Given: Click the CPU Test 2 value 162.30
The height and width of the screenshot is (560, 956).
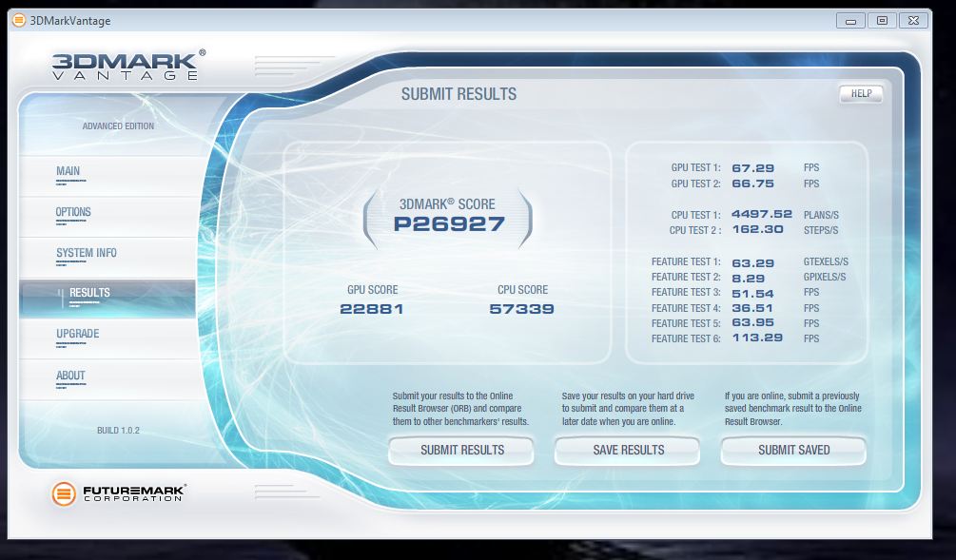Looking at the screenshot, I should click(757, 229).
